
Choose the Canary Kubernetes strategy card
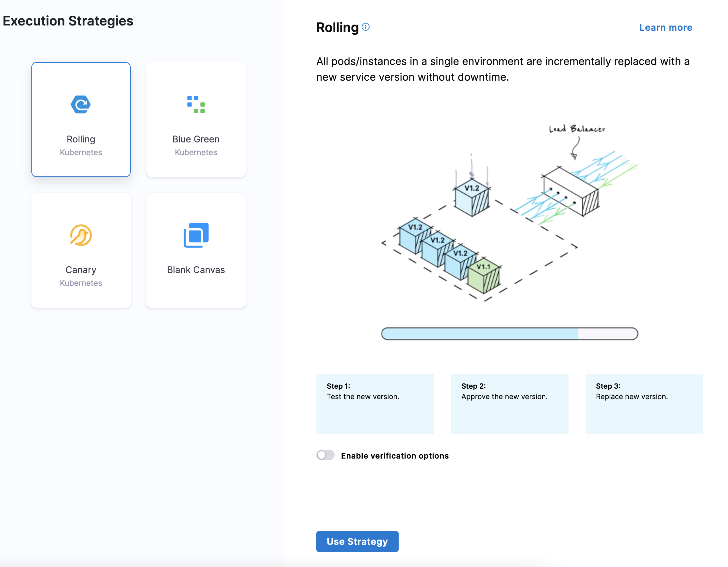click(x=81, y=250)
